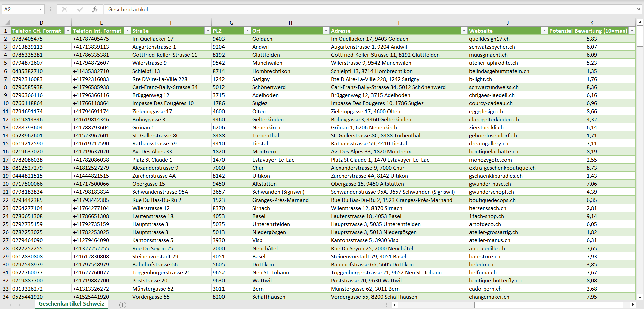Select column D header
This screenshot has height=309, width=644.
(x=41, y=23)
